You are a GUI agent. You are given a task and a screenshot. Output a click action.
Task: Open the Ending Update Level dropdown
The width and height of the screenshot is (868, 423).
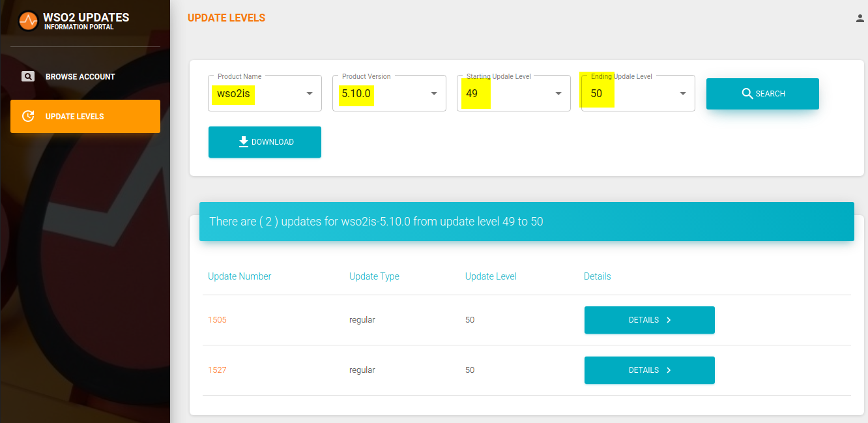pyautogui.click(x=683, y=94)
